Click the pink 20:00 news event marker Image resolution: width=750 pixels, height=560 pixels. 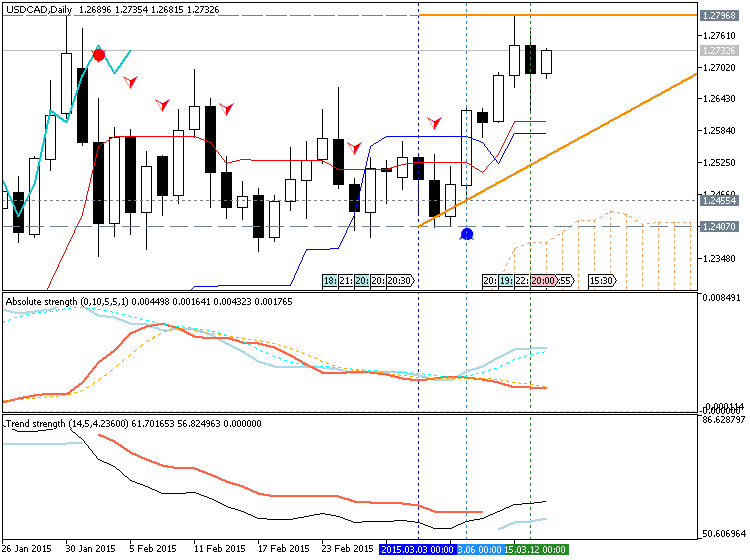tap(543, 281)
